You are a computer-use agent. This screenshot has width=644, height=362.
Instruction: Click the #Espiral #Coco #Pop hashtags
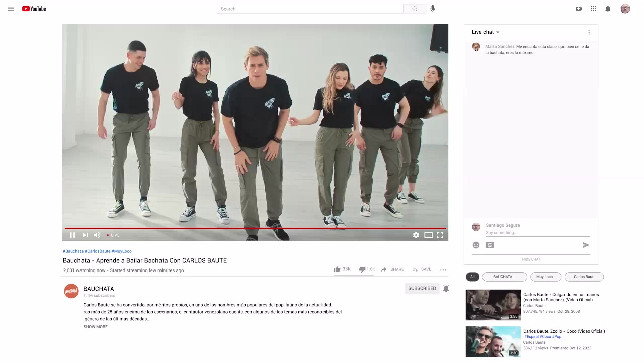point(543,337)
